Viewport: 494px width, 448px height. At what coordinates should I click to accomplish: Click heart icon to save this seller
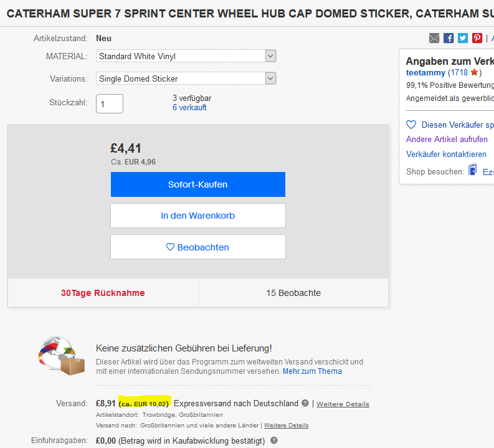click(x=411, y=125)
